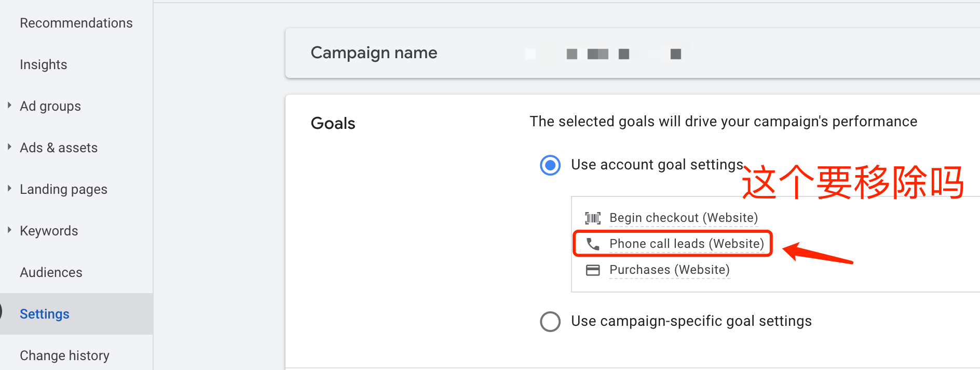Click the checkout barcode icon beside Begin checkout

593,218
